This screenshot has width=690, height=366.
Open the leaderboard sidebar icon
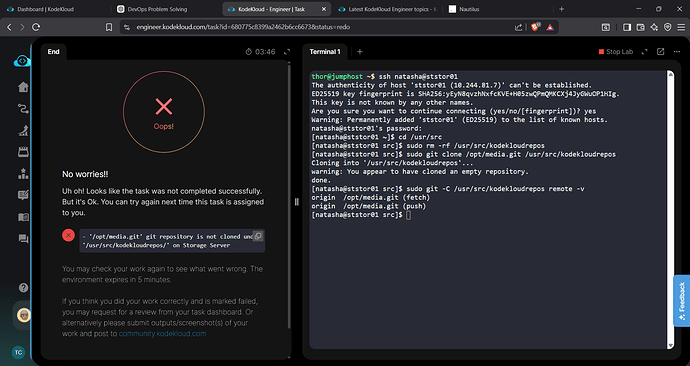23,174
